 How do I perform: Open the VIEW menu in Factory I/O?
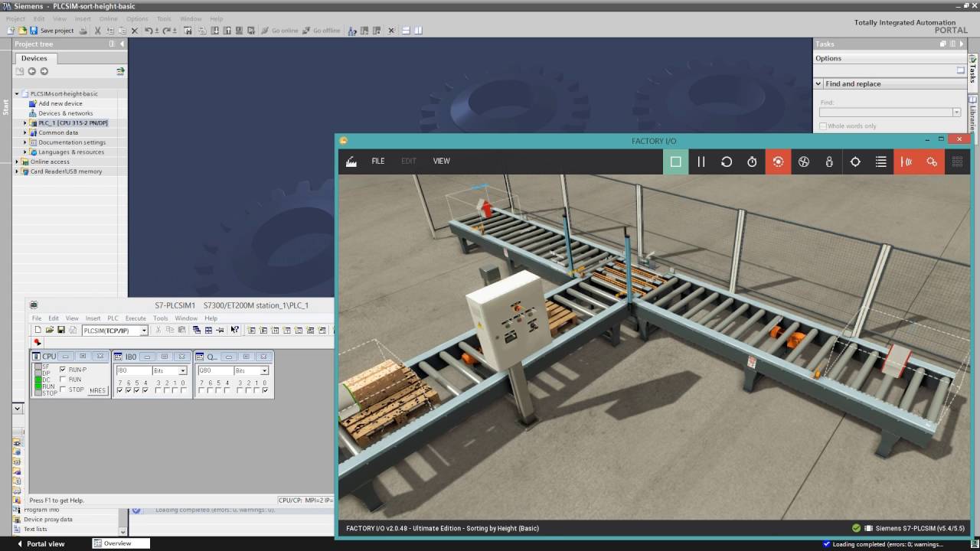click(x=441, y=161)
